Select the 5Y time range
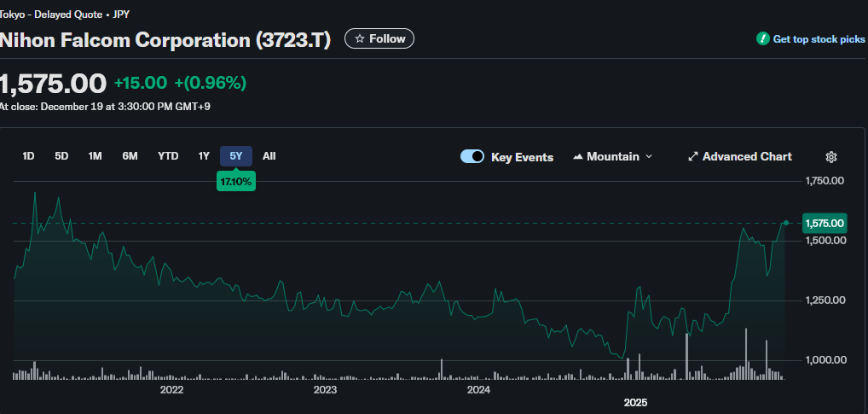Viewport: 868px width, 414px height. point(236,156)
